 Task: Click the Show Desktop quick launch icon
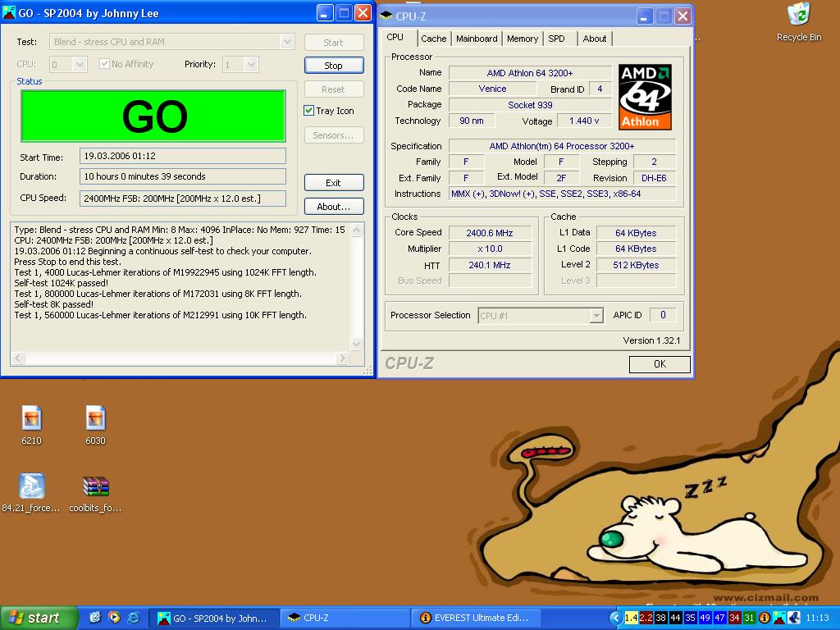point(95,618)
